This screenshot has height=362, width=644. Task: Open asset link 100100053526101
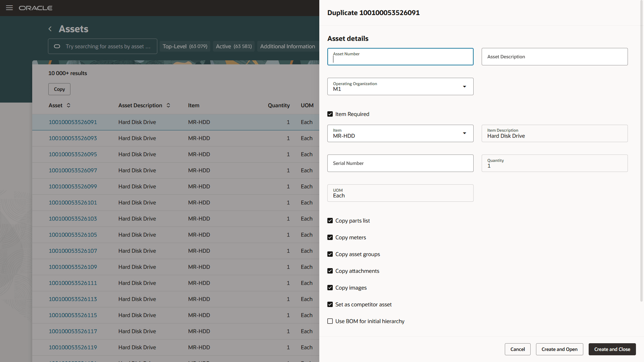73,202
